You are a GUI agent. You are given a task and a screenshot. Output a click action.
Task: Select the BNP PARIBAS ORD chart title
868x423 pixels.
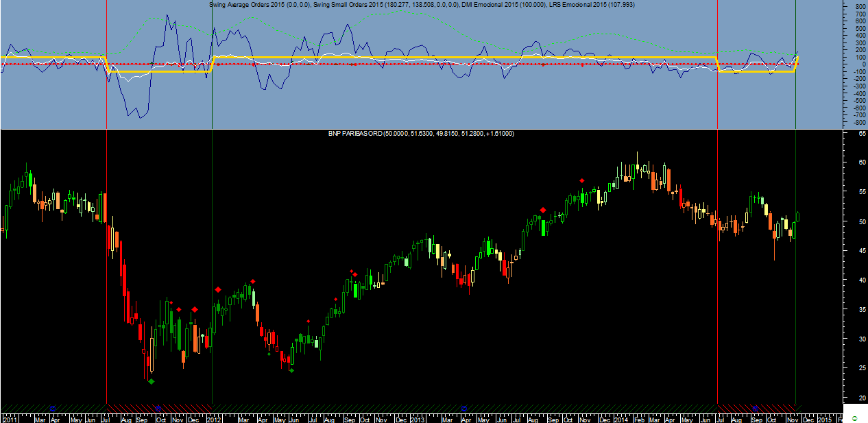click(355, 133)
